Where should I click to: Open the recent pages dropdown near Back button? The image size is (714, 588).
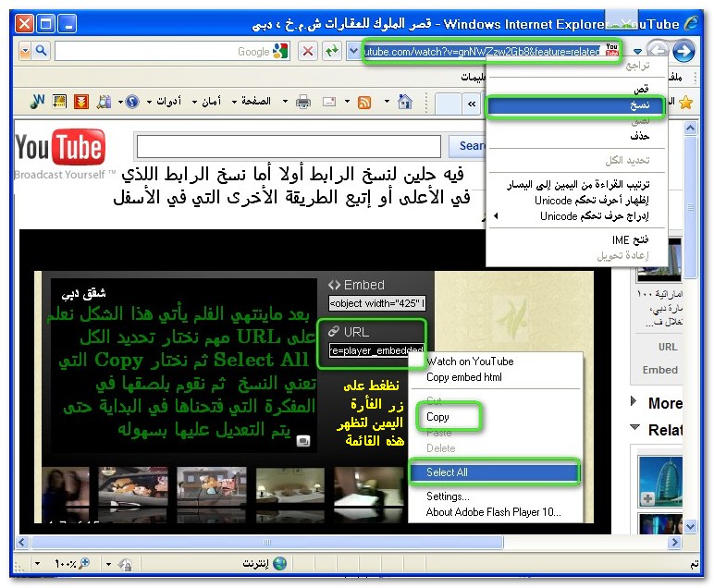(638, 52)
